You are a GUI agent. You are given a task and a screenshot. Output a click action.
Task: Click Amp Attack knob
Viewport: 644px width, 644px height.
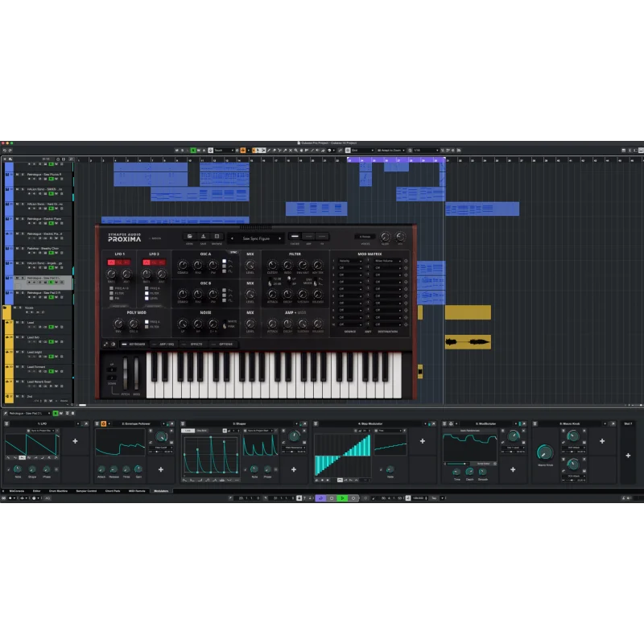[272, 324]
